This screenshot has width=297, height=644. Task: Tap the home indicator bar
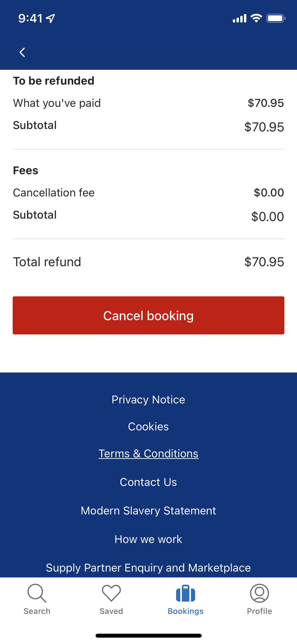pos(148,636)
